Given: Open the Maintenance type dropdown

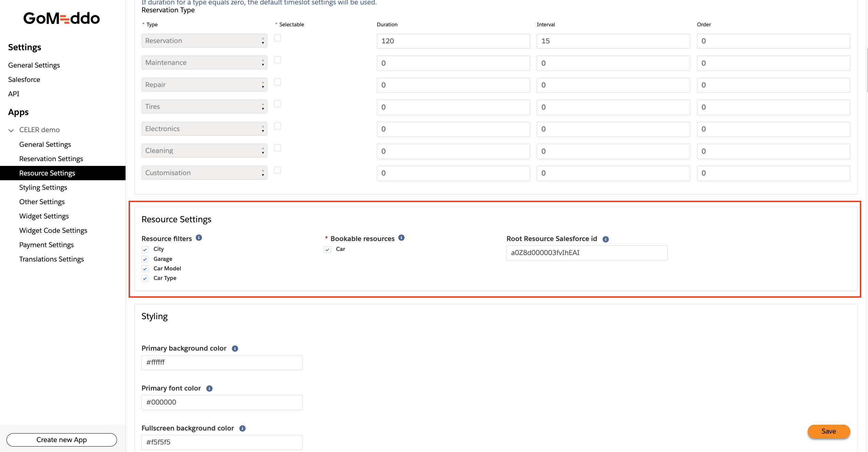Looking at the screenshot, I should [x=204, y=62].
